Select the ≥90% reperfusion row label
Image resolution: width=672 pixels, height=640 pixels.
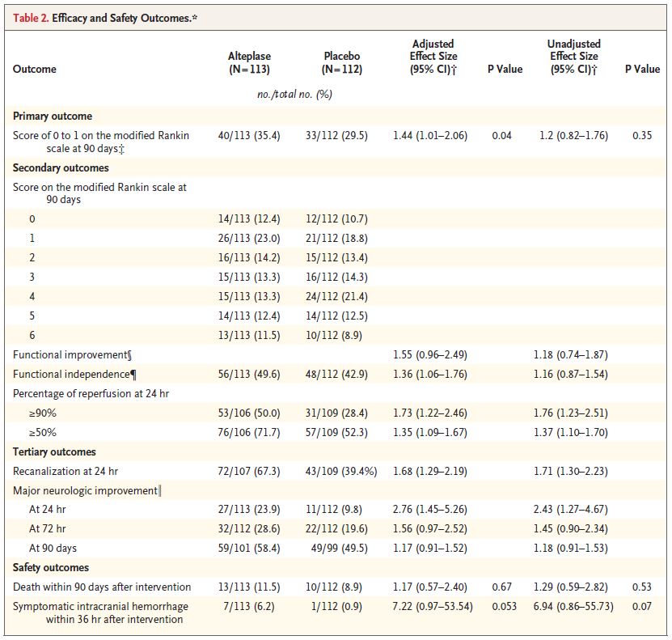click(x=42, y=413)
